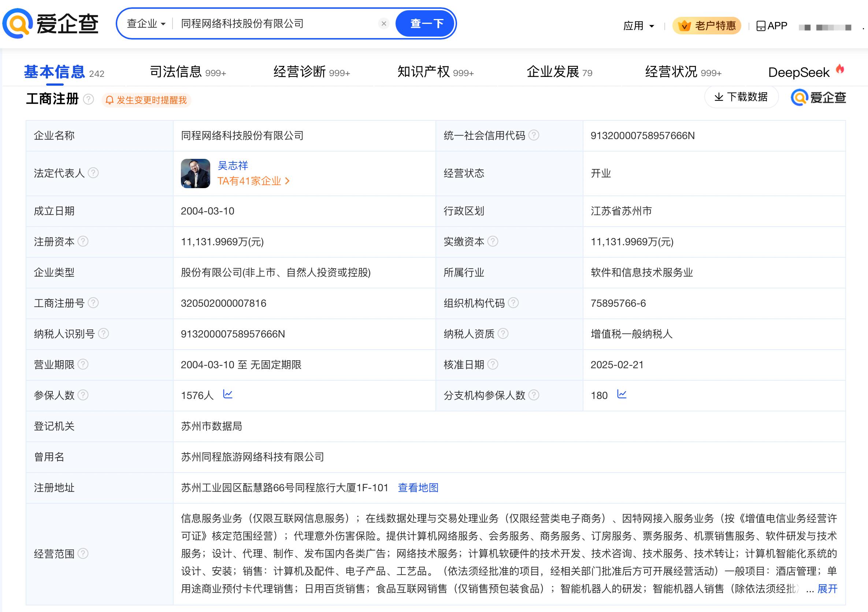Click help icon next to 营业期限
The image size is (868, 612).
pyautogui.click(x=83, y=364)
